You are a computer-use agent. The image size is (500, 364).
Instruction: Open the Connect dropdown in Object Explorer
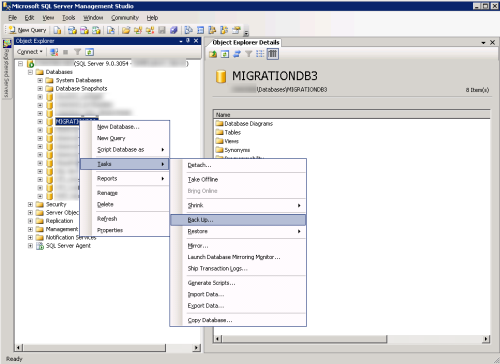[30, 52]
